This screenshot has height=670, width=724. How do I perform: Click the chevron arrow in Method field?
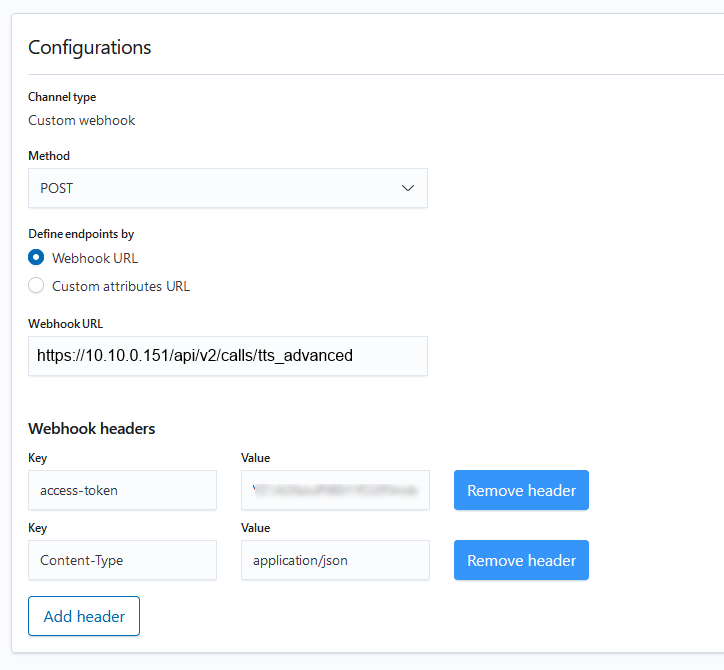coord(408,188)
